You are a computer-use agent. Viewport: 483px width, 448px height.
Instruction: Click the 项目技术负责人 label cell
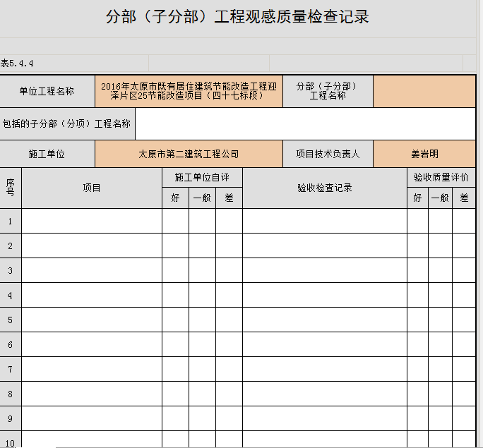click(x=328, y=154)
